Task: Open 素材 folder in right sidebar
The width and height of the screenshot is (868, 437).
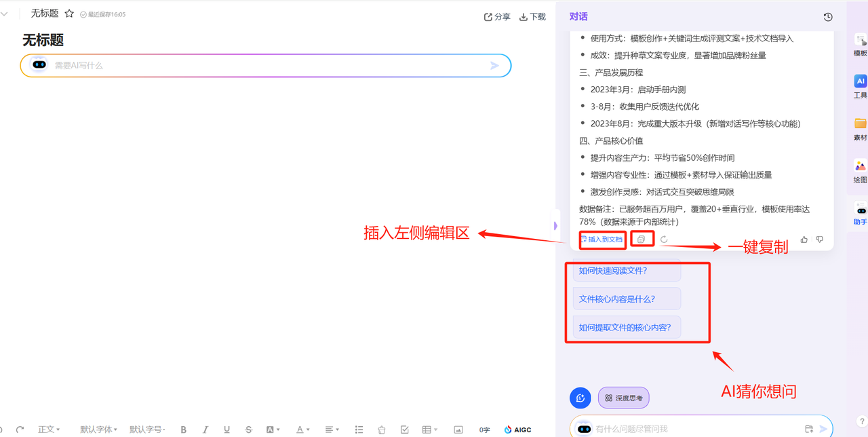Action: (x=860, y=129)
